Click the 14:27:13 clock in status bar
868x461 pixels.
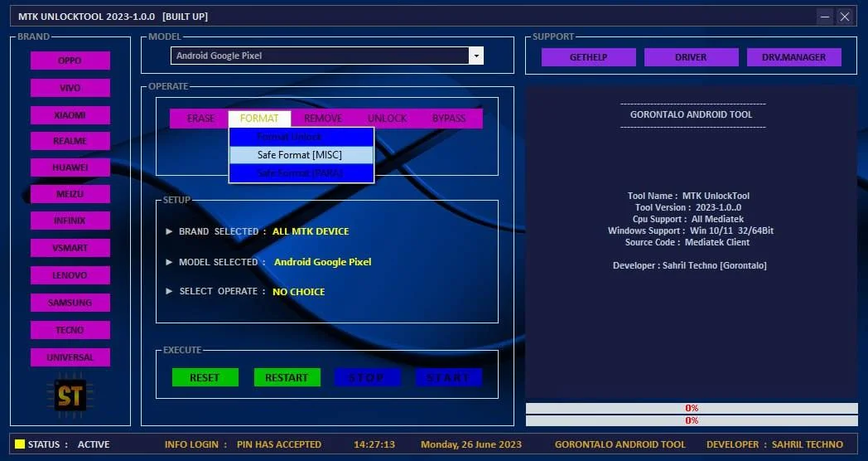coord(374,444)
